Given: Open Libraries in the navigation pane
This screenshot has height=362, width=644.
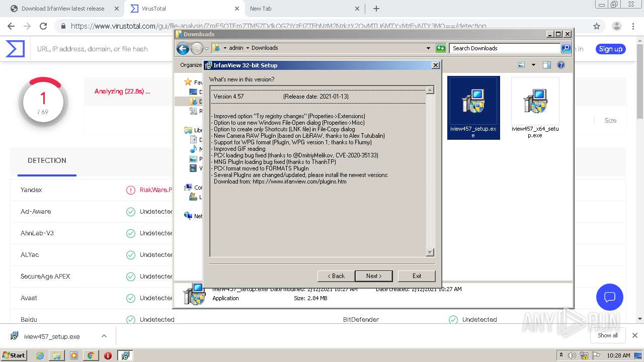Looking at the screenshot, I should (x=193, y=130).
